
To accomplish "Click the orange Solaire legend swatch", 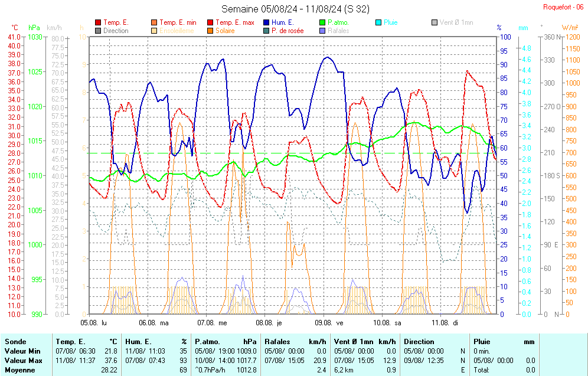I will 210,31.
